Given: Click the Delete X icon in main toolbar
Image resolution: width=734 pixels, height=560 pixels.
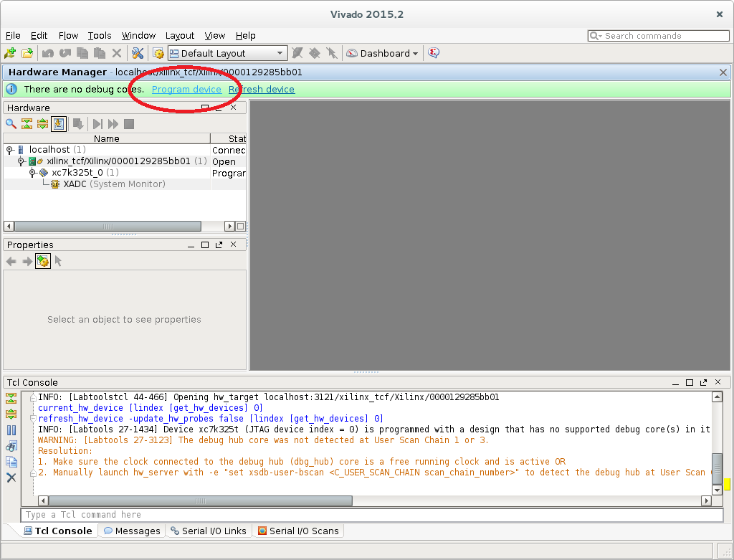Looking at the screenshot, I should (x=117, y=53).
